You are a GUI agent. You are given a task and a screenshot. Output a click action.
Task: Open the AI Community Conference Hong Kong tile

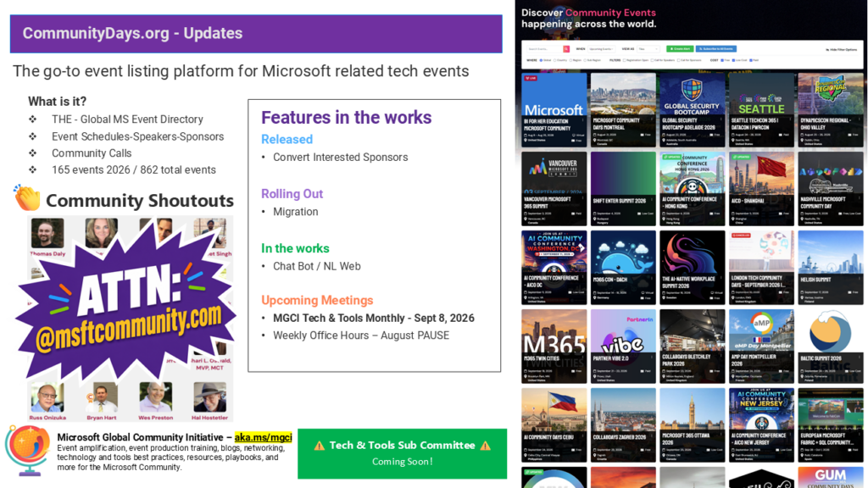point(692,189)
